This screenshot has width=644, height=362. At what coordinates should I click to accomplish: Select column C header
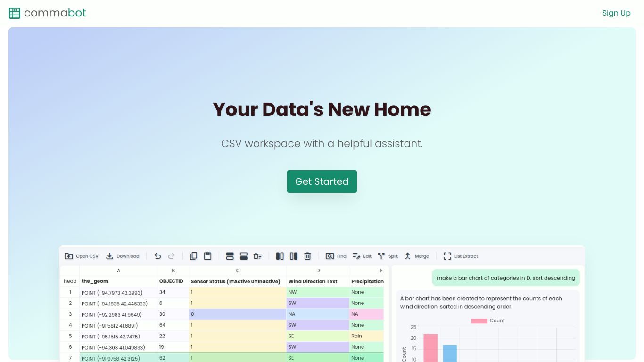238,271
